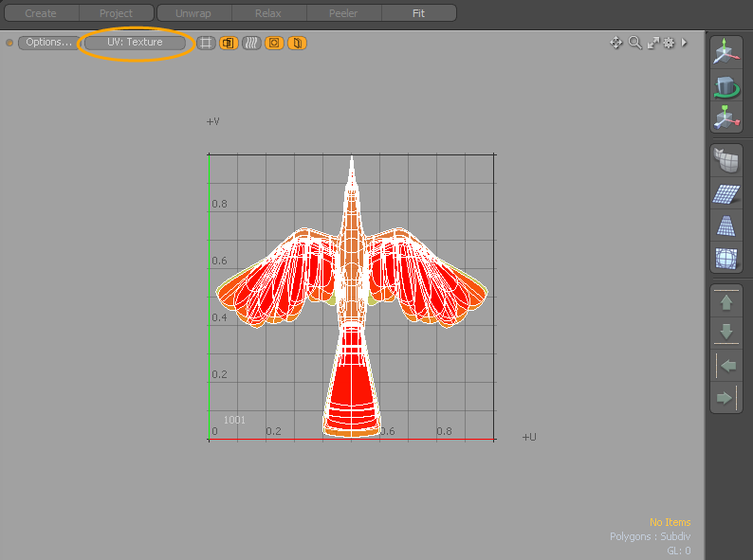Select the Rotate transform tool icon

(726, 85)
